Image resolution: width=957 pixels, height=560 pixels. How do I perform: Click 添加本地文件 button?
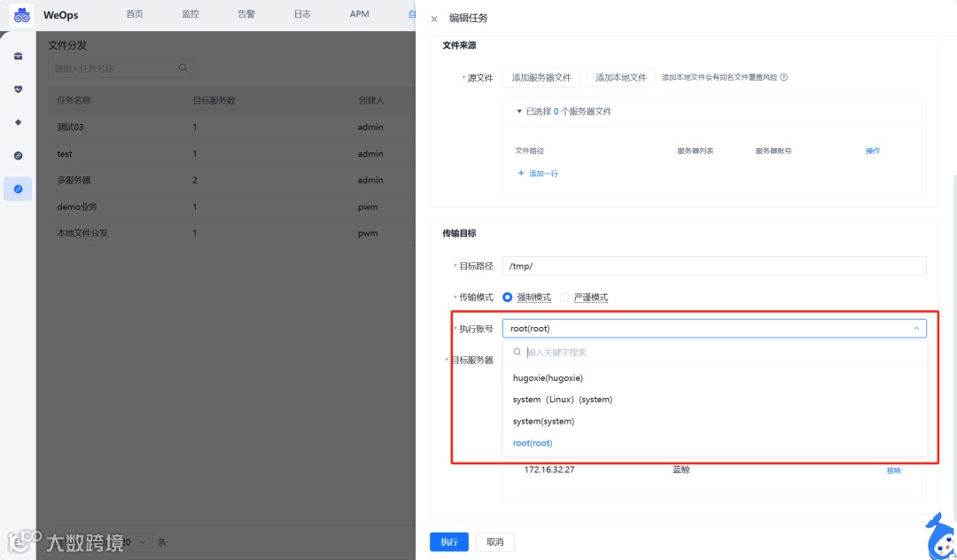(x=620, y=77)
